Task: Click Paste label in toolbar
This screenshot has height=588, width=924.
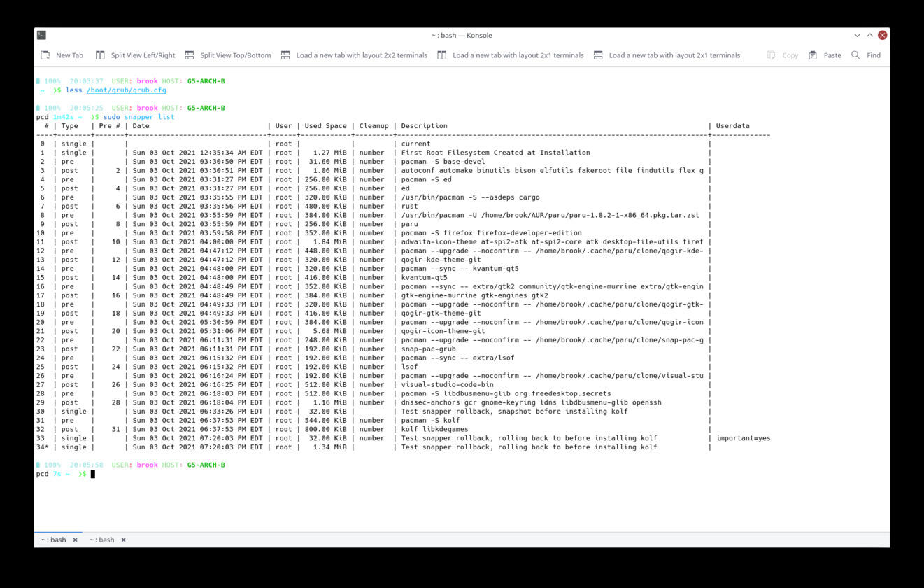Action: click(x=832, y=55)
